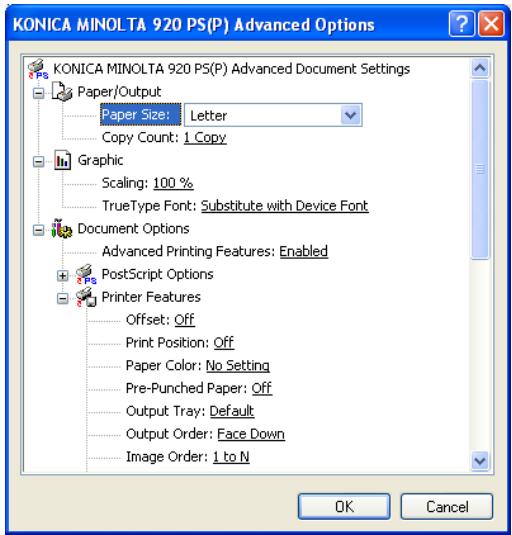Click the Print Position Off value
The image size is (512, 535).
(224, 343)
